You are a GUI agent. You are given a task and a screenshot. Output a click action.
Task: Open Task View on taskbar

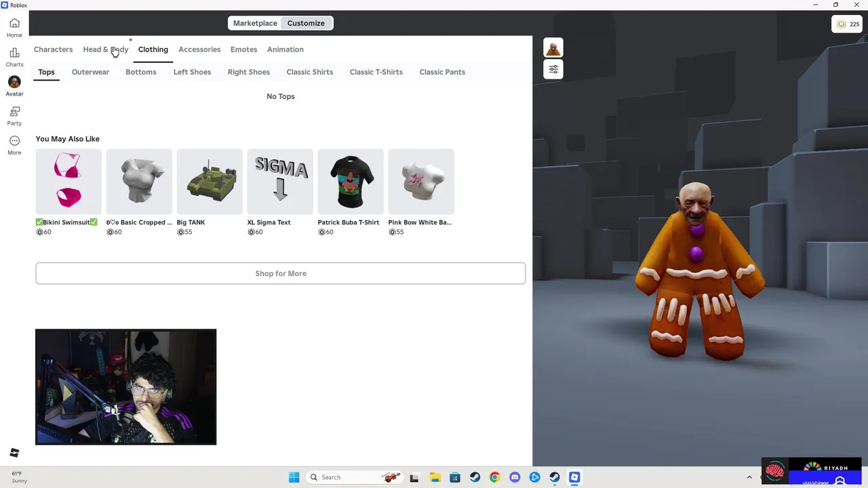(x=414, y=477)
